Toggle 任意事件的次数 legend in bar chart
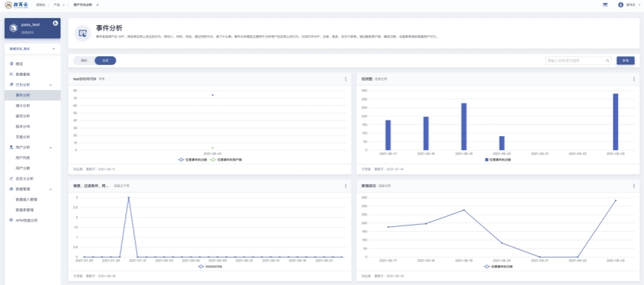This screenshot has height=285, width=644. point(498,160)
